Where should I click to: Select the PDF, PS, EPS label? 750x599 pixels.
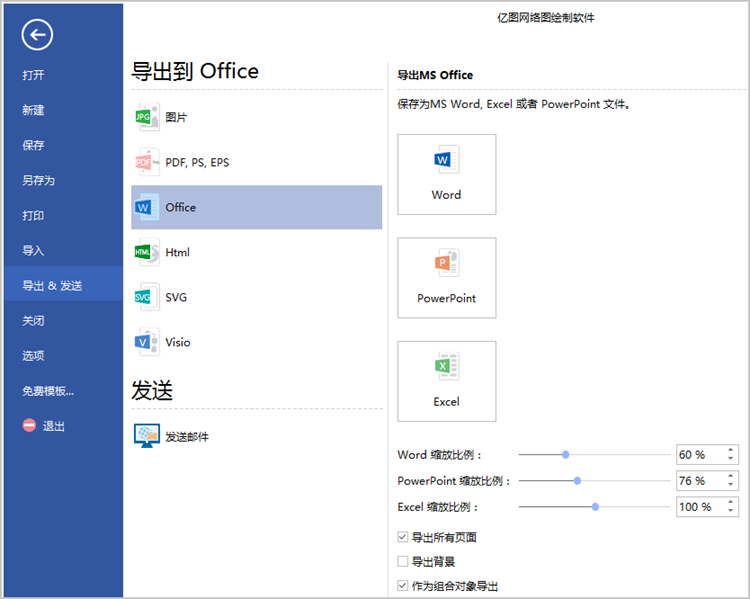point(197,163)
